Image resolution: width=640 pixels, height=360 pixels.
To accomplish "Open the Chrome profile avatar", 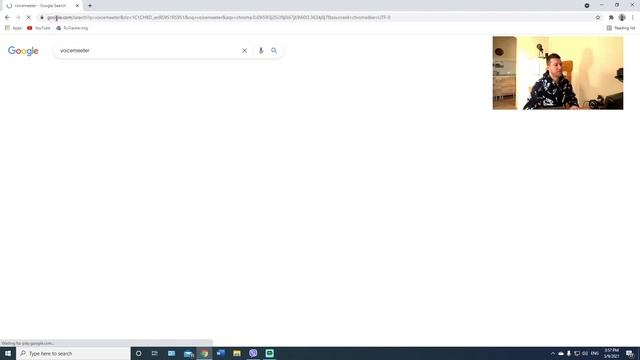I will pos(622,18).
